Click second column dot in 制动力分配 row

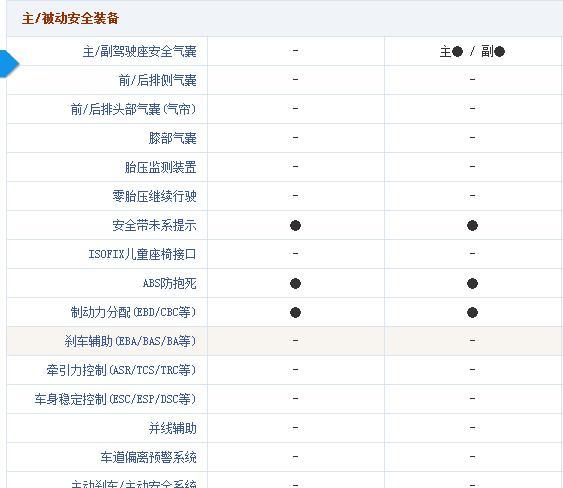[472, 312]
